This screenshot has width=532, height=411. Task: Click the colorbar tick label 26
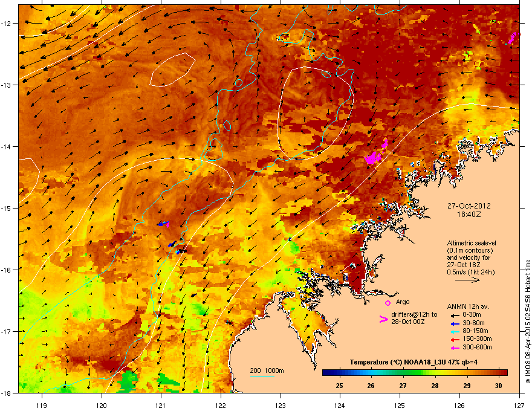(371, 386)
